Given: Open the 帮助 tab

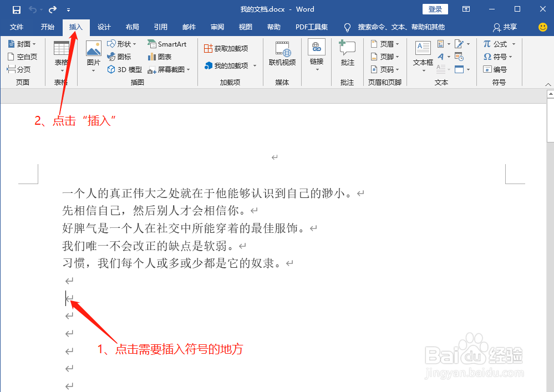Looking at the screenshot, I should point(274,27).
